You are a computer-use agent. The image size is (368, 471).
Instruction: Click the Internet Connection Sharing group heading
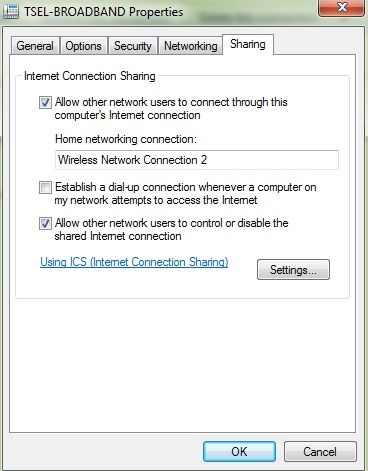tap(90, 76)
